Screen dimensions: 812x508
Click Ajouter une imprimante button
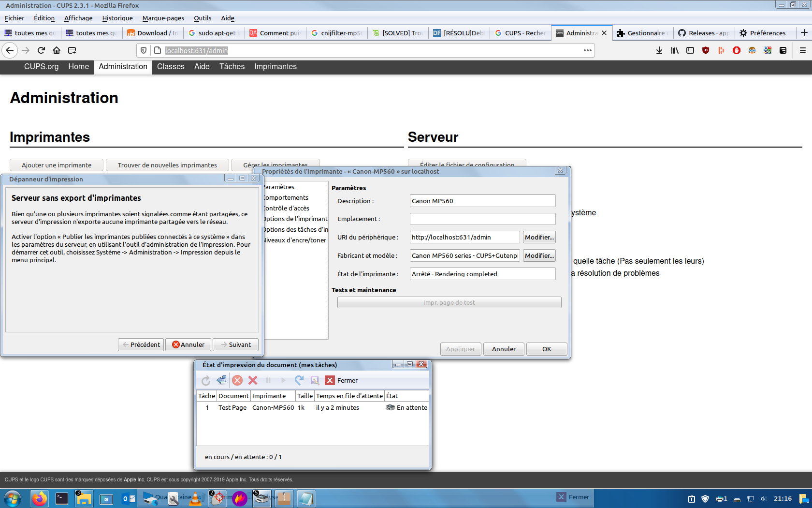pos(57,165)
